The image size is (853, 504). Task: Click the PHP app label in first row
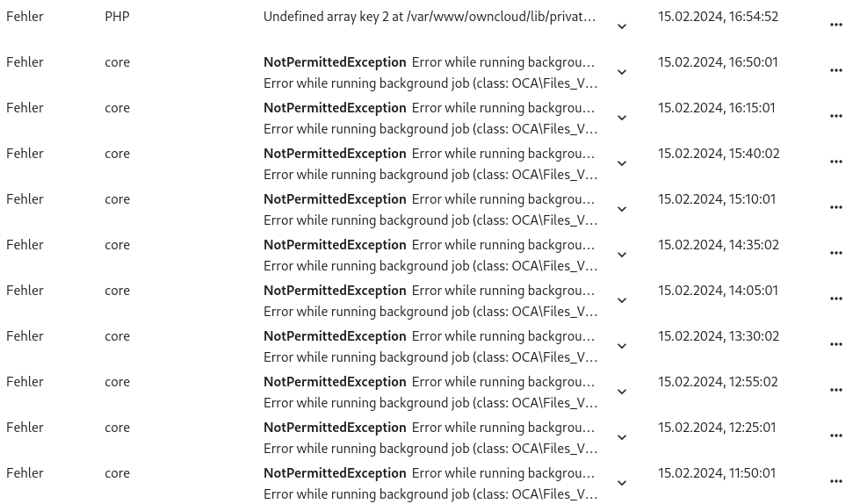117,17
